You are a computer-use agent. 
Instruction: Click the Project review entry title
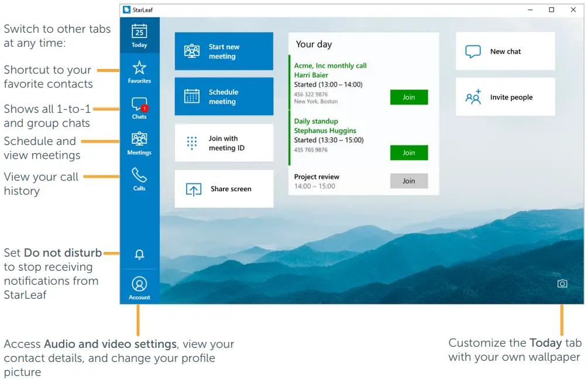click(317, 177)
